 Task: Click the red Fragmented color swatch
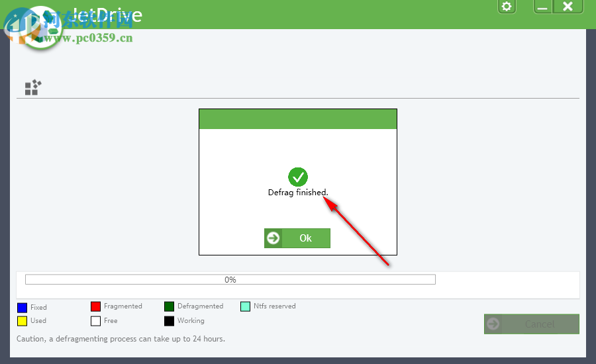point(96,306)
